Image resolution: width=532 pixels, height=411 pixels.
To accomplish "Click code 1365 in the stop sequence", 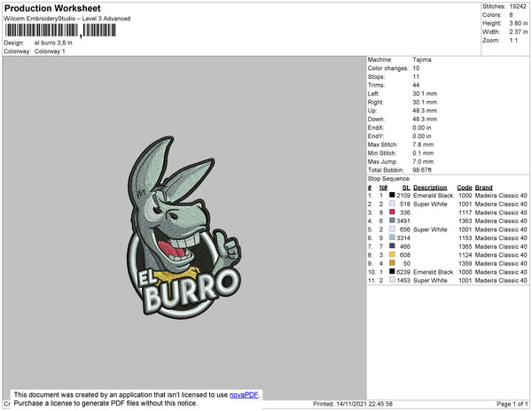I will 465,246.
